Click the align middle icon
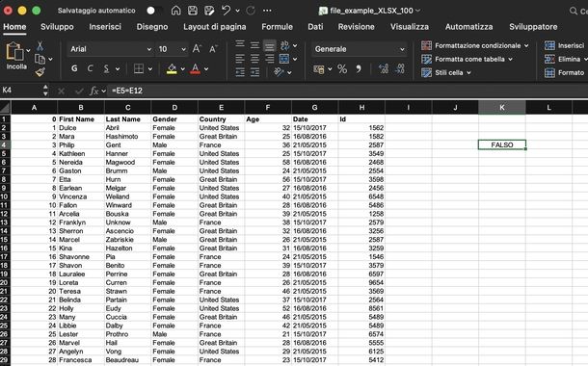 click(254, 45)
